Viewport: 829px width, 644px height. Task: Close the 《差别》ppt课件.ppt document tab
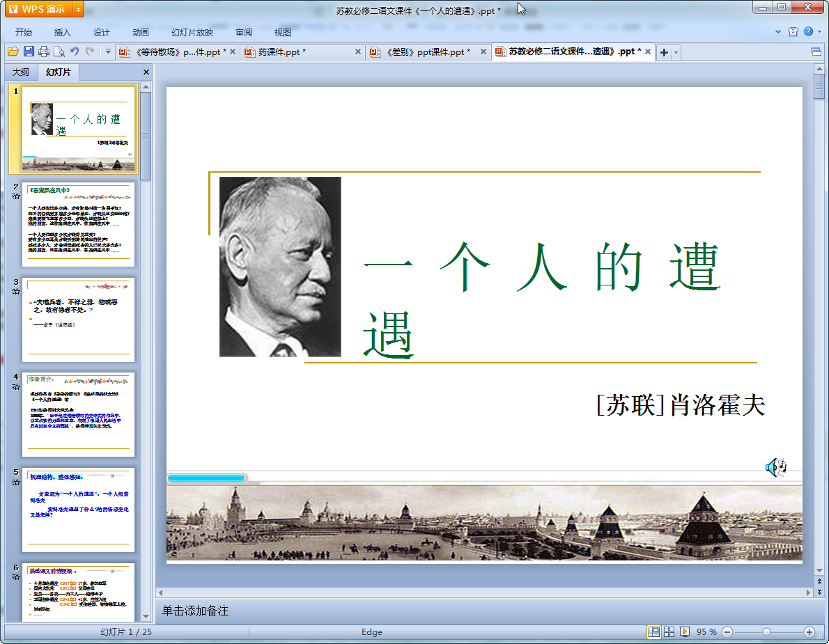point(483,52)
